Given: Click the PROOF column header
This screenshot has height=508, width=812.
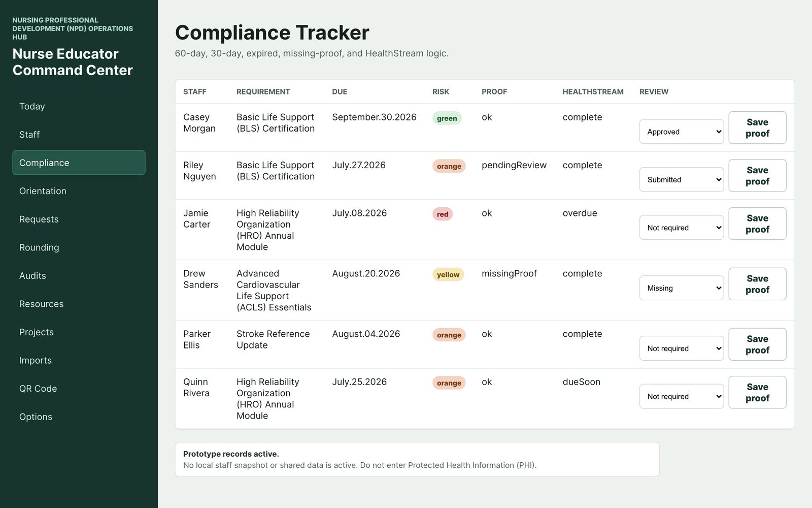Looking at the screenshot, I should (x=494, y=91).
